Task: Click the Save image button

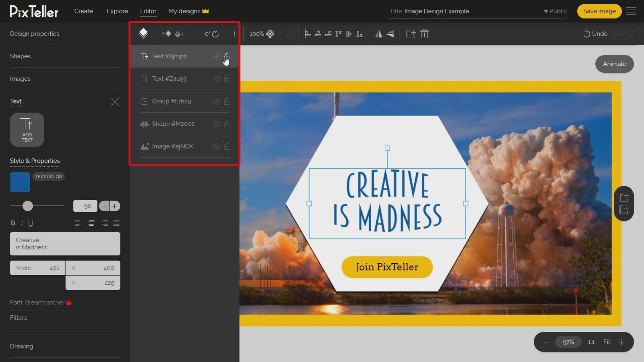Action: (x=599, y=11)
